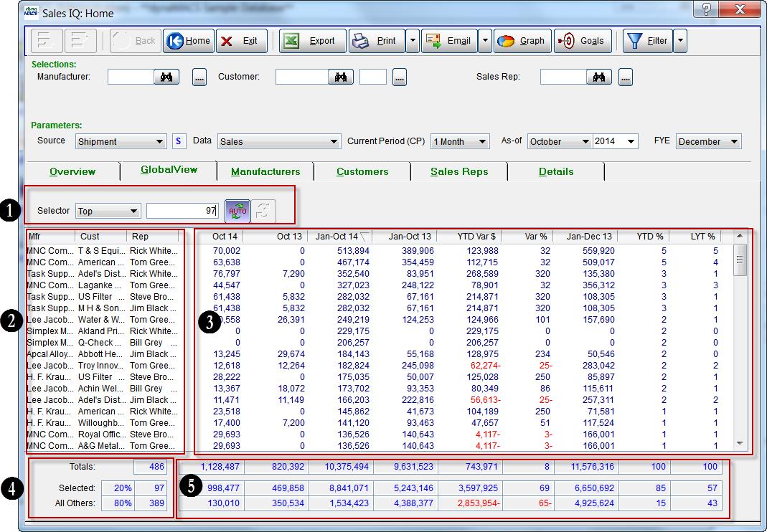767x532 pixels.
Task: Sort by the Jan-Oct 13 column header
Action: [405, 236]
